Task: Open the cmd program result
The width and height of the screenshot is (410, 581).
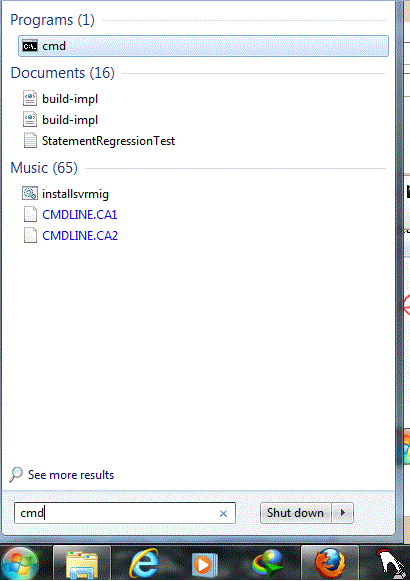Action: coord(203,46)
